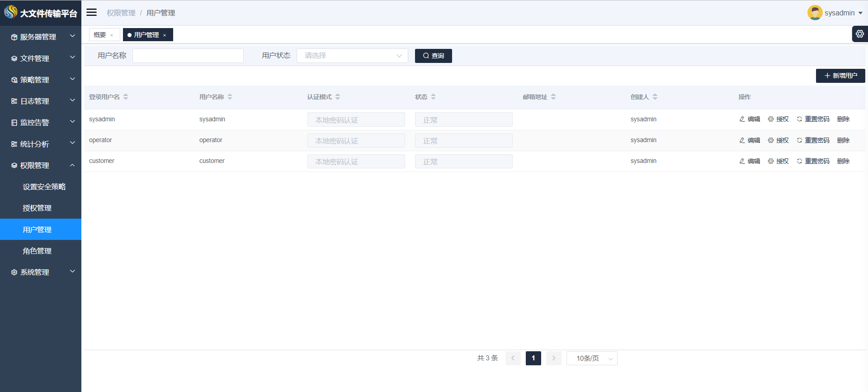Viewport: 868px width, 392px height.
Task: Click the 查询 search button
Action: (433, 56)
